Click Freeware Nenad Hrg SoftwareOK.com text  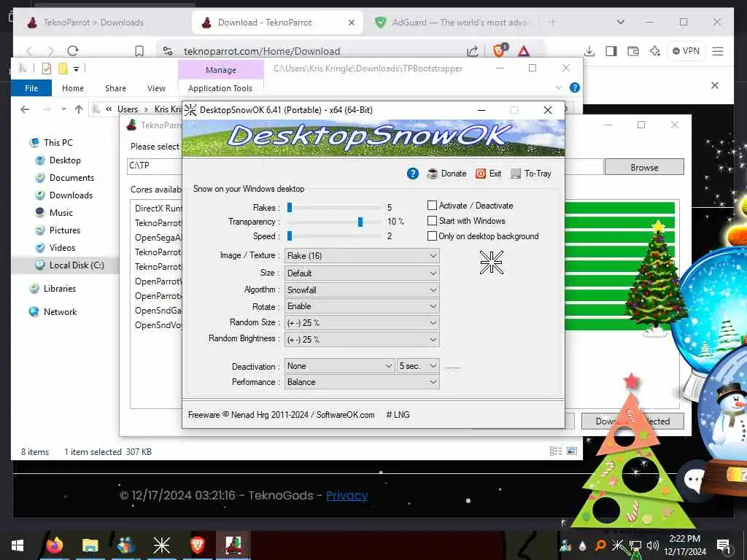pos(281,415)
